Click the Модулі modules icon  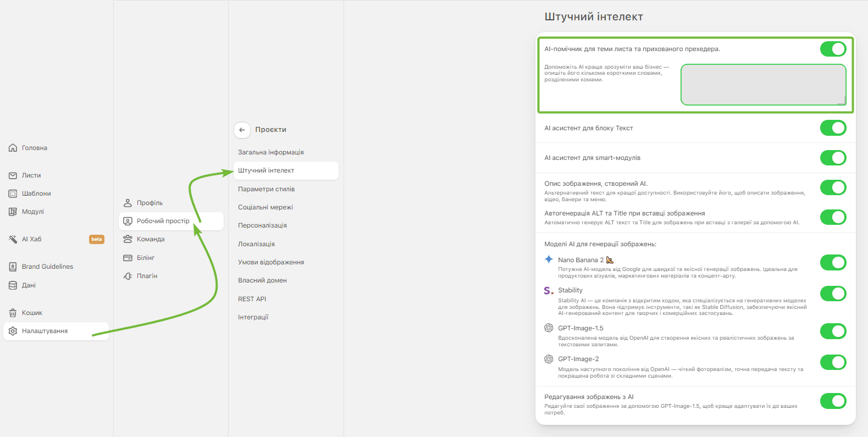(x=13, y=212)
